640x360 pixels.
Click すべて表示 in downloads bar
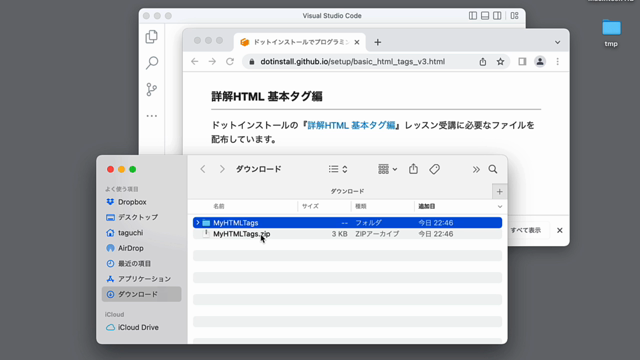pos(526,230)
